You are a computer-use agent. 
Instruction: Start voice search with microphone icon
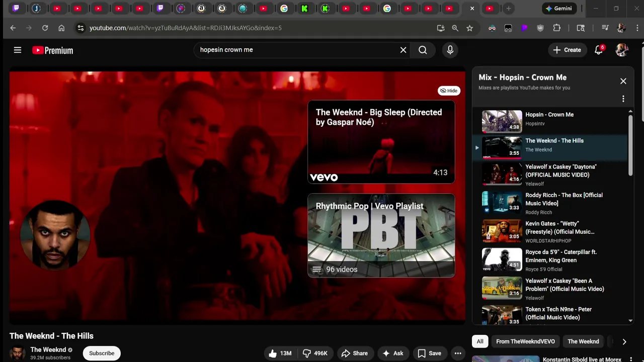pos(450,50)
